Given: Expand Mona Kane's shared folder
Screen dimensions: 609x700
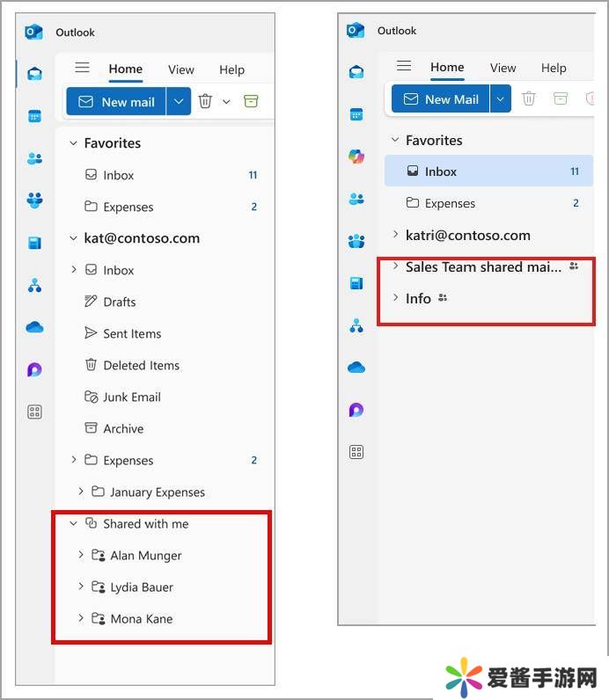Looking at the screenshot, I should pyautogui.click(x=81, y=618).
